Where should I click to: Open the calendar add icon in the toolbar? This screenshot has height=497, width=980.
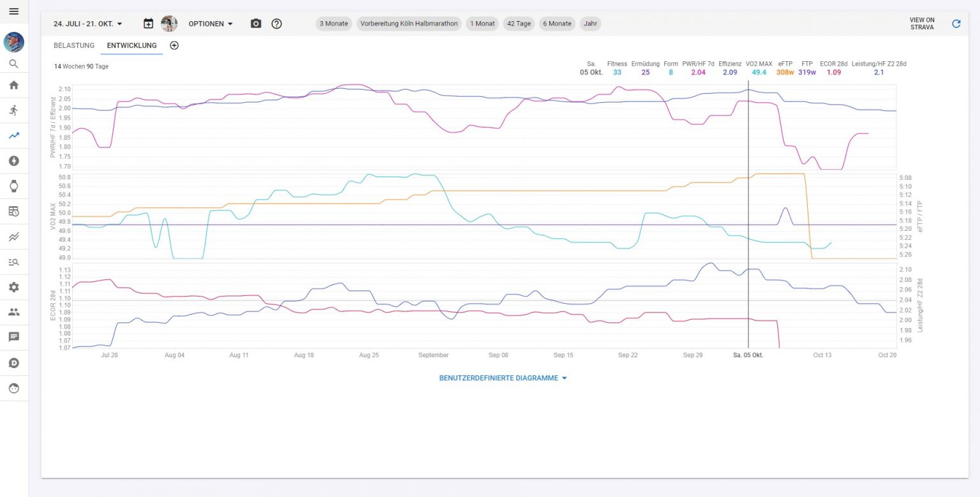tap(148, 24)
